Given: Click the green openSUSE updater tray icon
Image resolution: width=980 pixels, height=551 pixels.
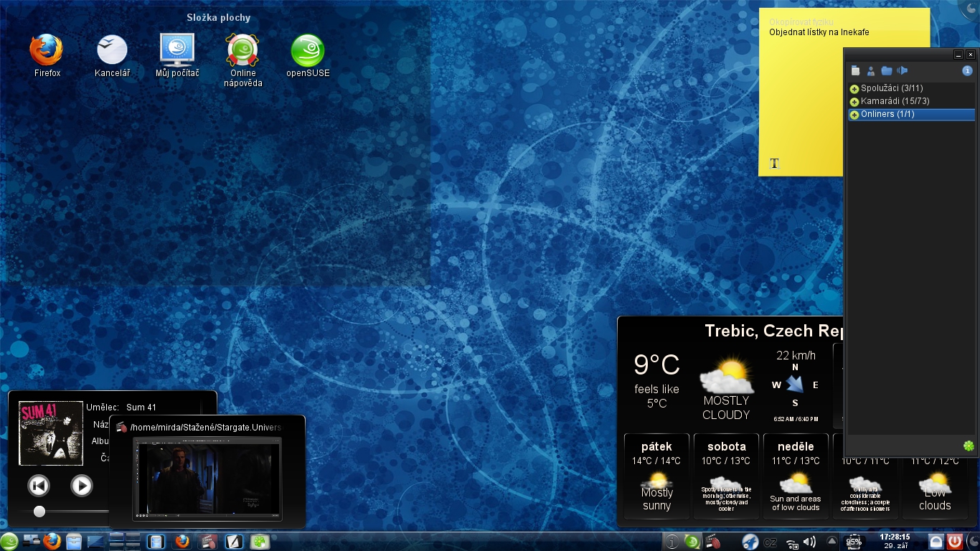Looking at the screenshot, I should tap(692, 542).
